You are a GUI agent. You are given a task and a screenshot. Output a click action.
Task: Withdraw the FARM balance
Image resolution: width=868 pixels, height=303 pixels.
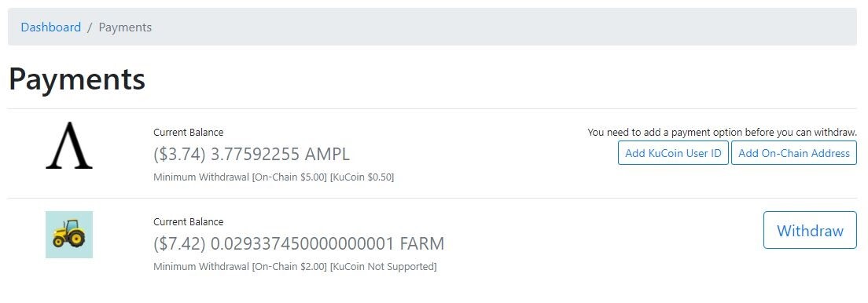[x=810, y=230]
